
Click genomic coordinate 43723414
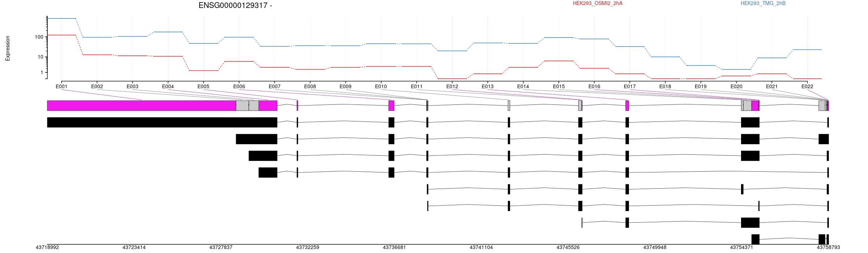(134, 248)
